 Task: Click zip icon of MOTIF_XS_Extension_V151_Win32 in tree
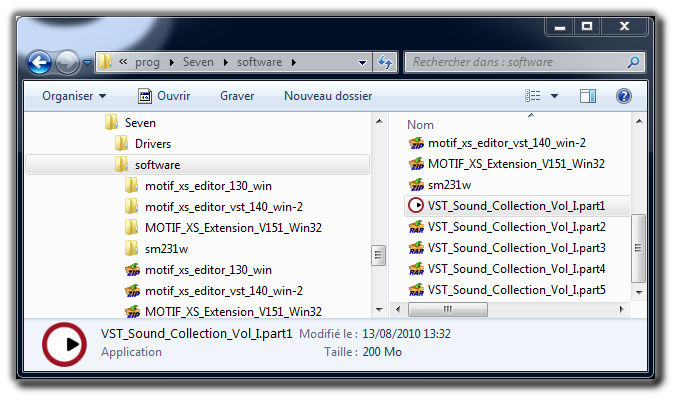coord(133,312)
